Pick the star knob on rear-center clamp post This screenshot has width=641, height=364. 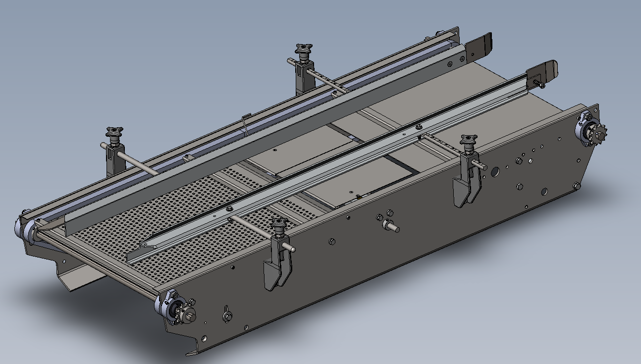304,49
